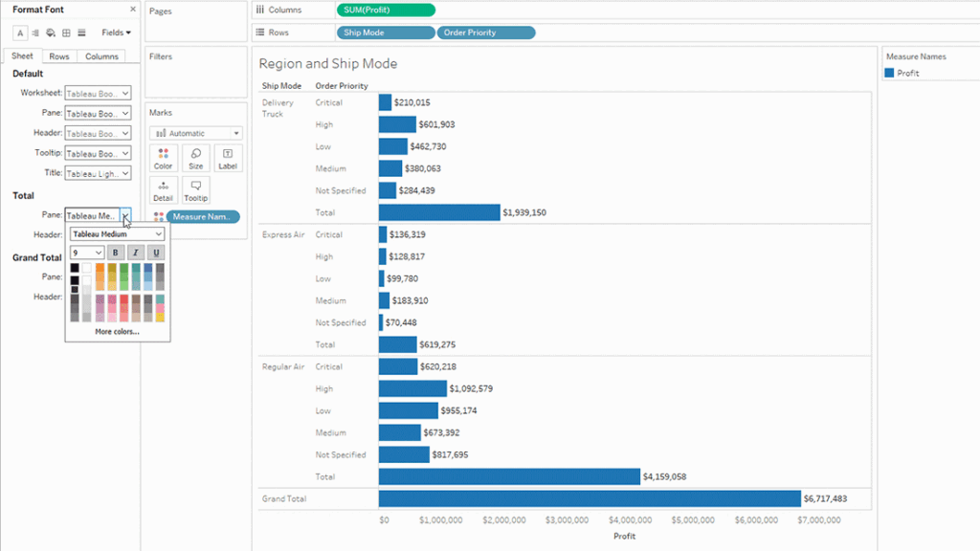Click the More colors link in the font popup
The height and width of the screenshot is (551, 980).
(x=117, y=332)
